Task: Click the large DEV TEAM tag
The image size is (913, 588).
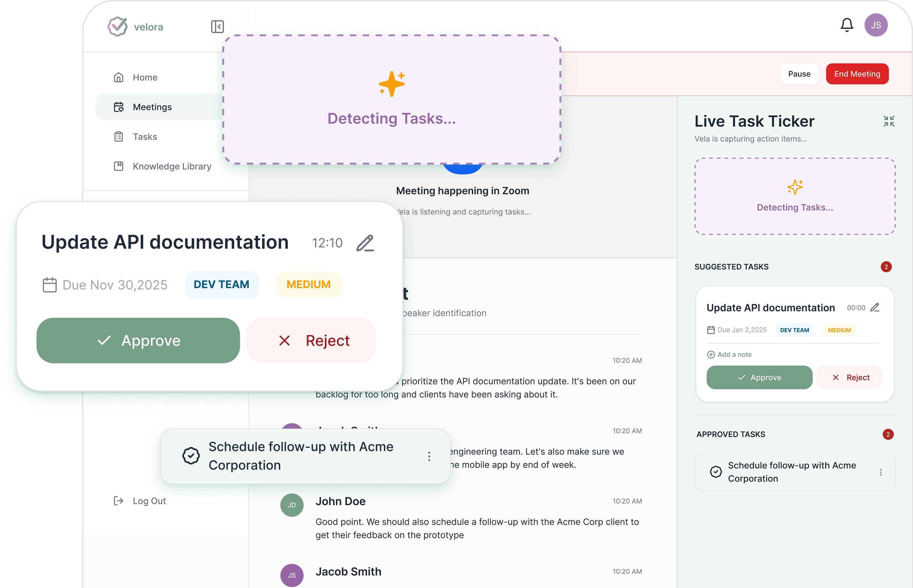Action: (x=222, y=285)
